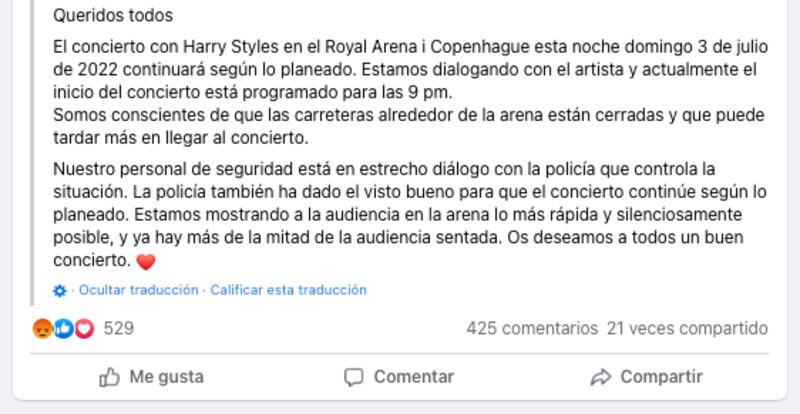The width and height of the screenshot is (800, 414).
Task: Hide translation via Ocultar traducción
Action: click(138, 290)
